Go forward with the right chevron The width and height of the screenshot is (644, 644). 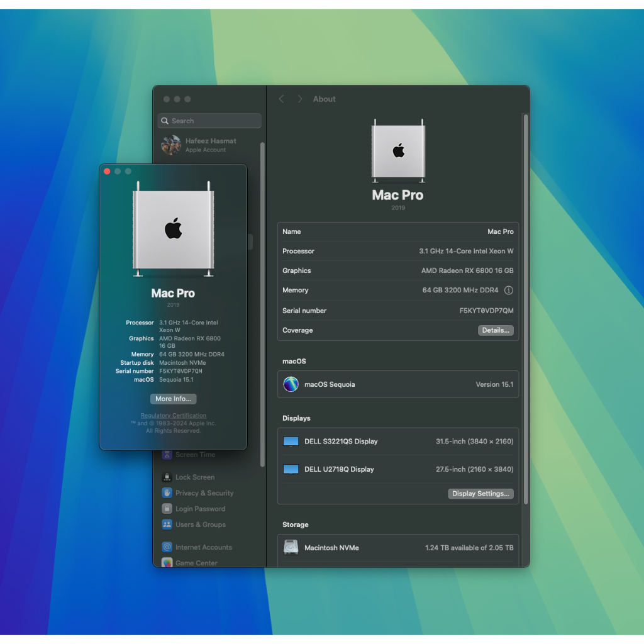300,99
